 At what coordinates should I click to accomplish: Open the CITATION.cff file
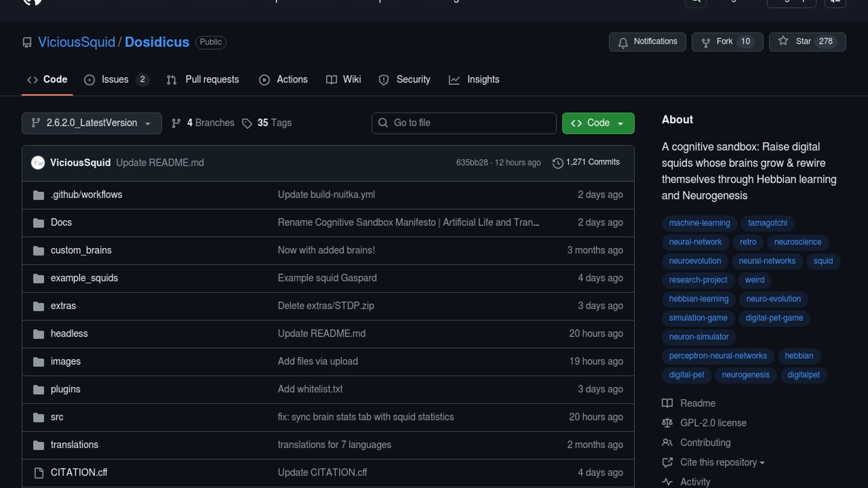(x=79, y=473)
